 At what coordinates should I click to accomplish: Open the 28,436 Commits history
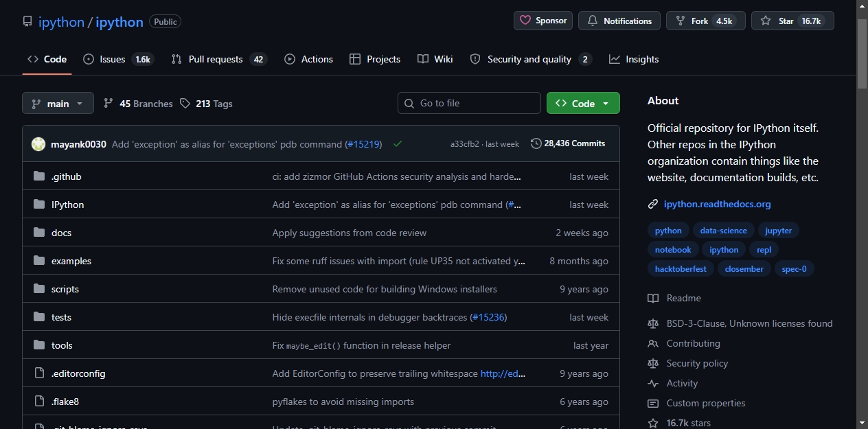tap(568, 143)
